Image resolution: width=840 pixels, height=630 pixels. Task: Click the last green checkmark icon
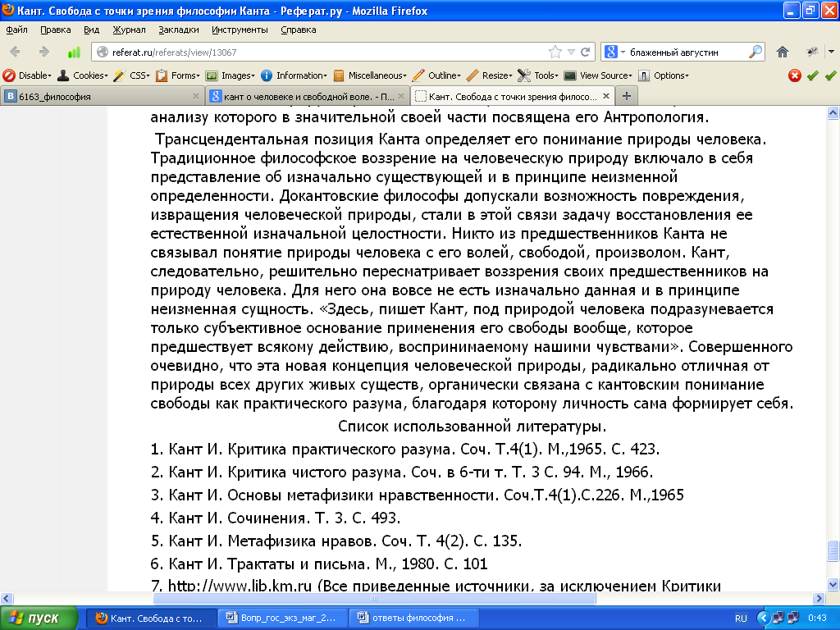(830, 75)
